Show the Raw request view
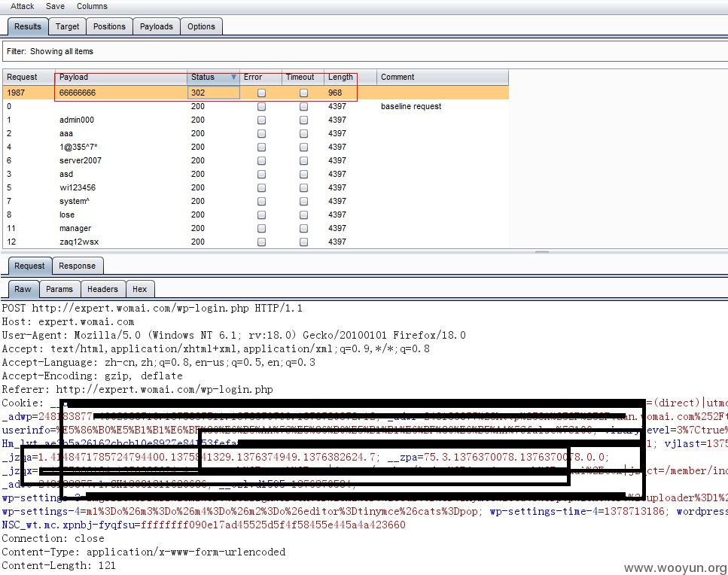This screenshot has width=728, height=575. 23,289
